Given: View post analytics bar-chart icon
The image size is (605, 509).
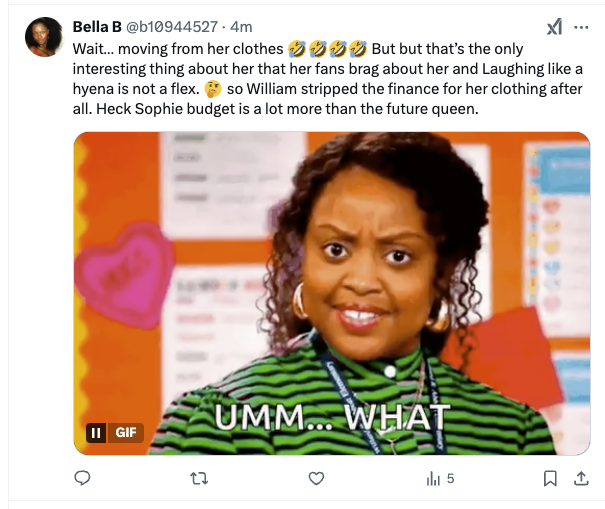Looking at the screenshot, I should (x=433, y=479).
